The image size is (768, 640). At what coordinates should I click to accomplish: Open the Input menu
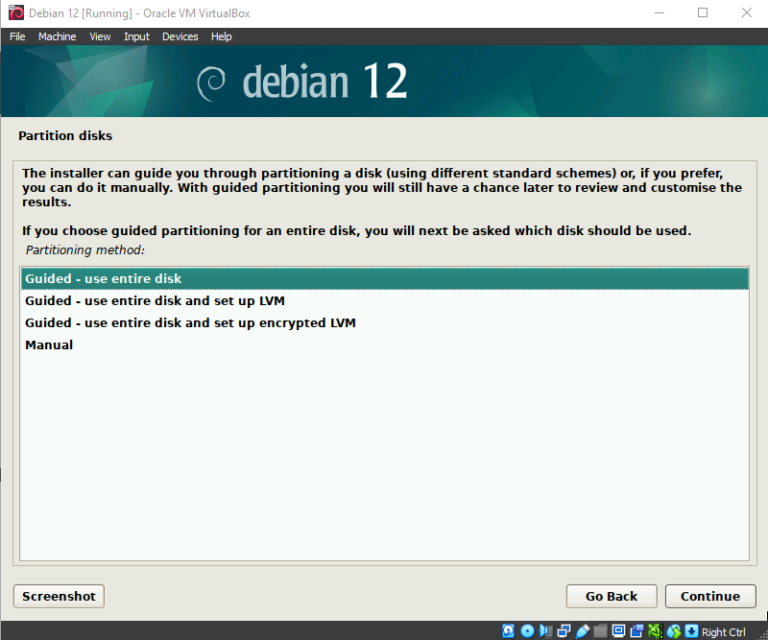point(137,36)
